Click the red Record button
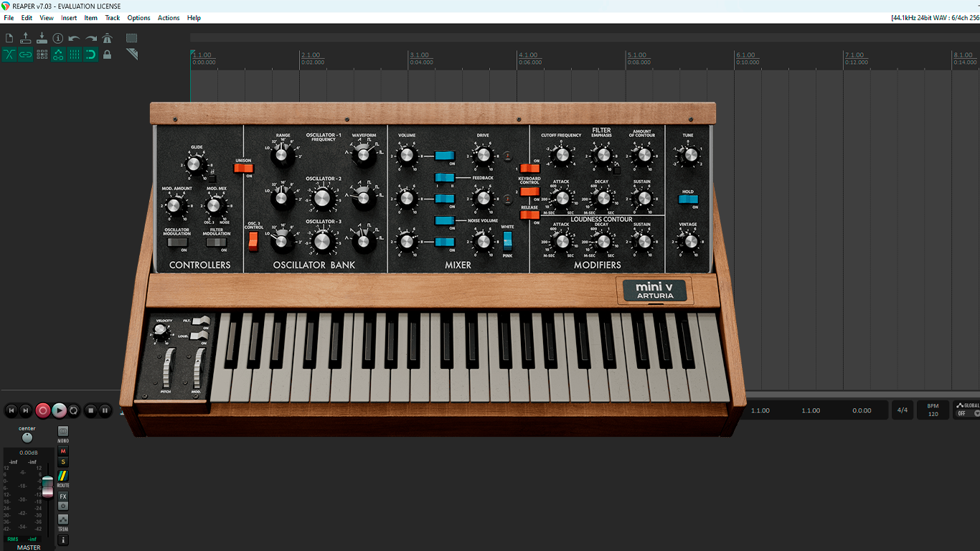 click(x=43, y=410)
